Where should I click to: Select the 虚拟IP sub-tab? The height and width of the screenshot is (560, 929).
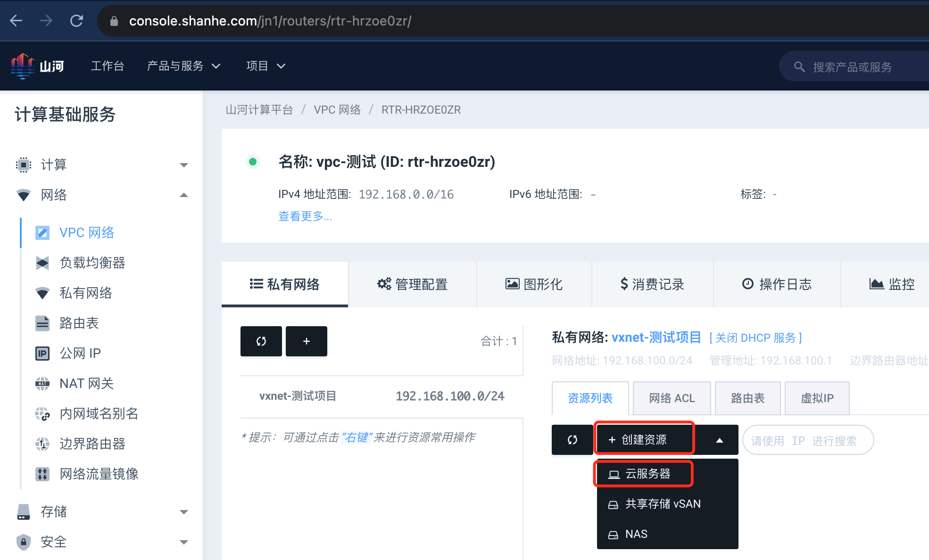pos(817,398)
